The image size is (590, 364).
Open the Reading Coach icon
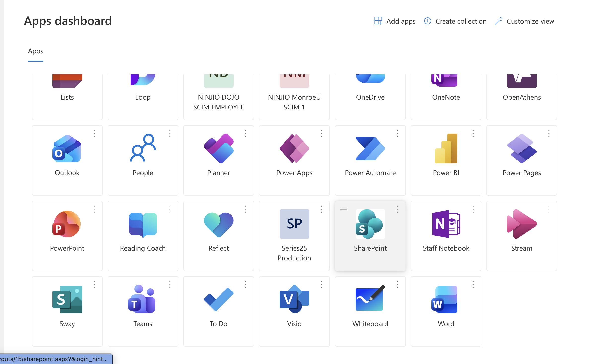point(143,225)
